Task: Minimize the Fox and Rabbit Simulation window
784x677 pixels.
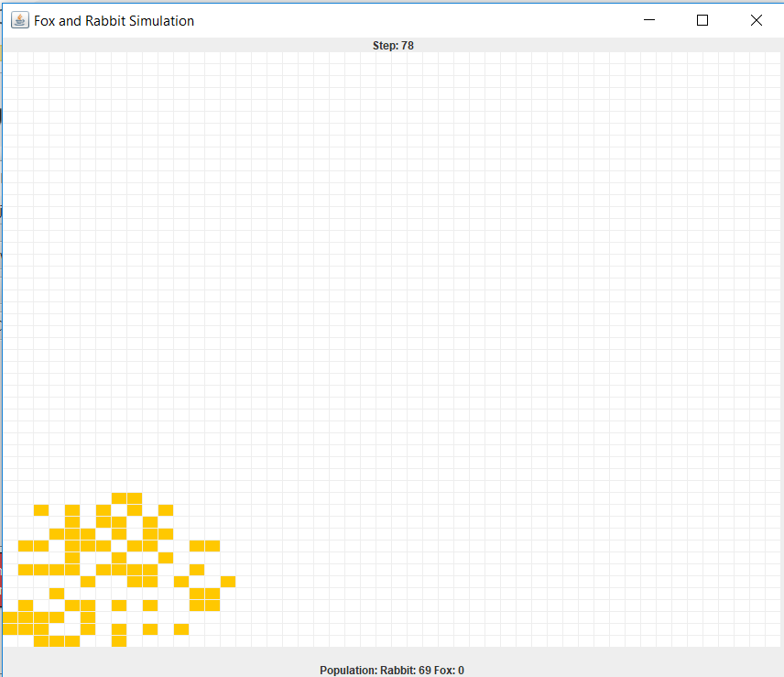Action: pyautogui.click(x=649, y=20)
